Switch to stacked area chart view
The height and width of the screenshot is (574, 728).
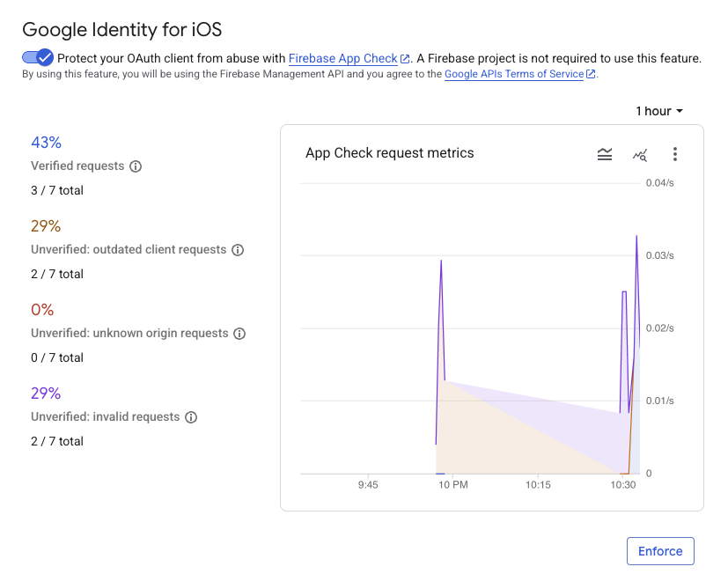click(x=605, y=154)
